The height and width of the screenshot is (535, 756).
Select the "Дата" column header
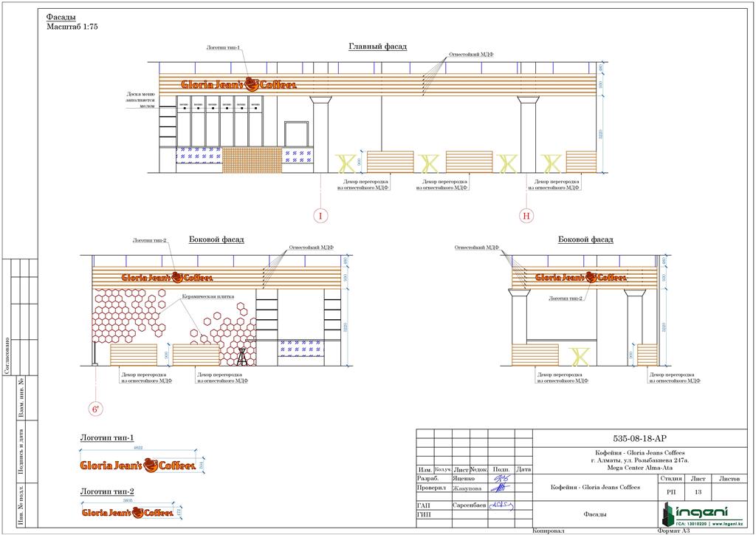click(523, 469)
